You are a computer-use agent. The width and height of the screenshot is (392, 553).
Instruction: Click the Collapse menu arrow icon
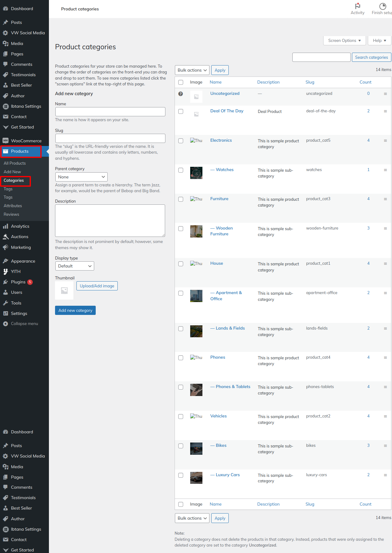coord(6,324)
